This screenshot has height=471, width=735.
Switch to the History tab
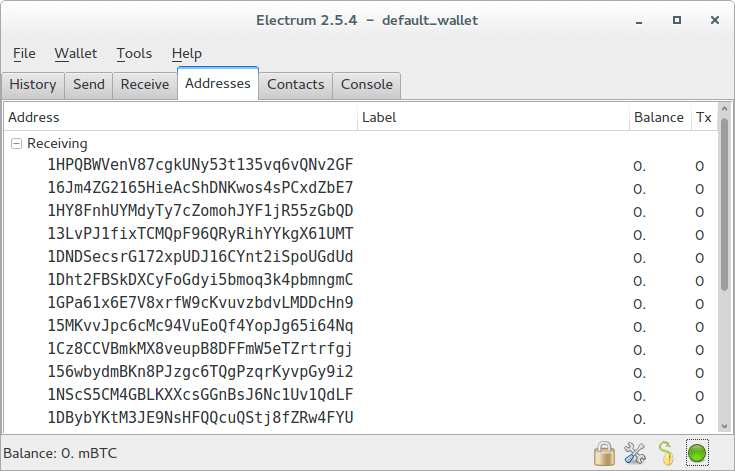33,85
